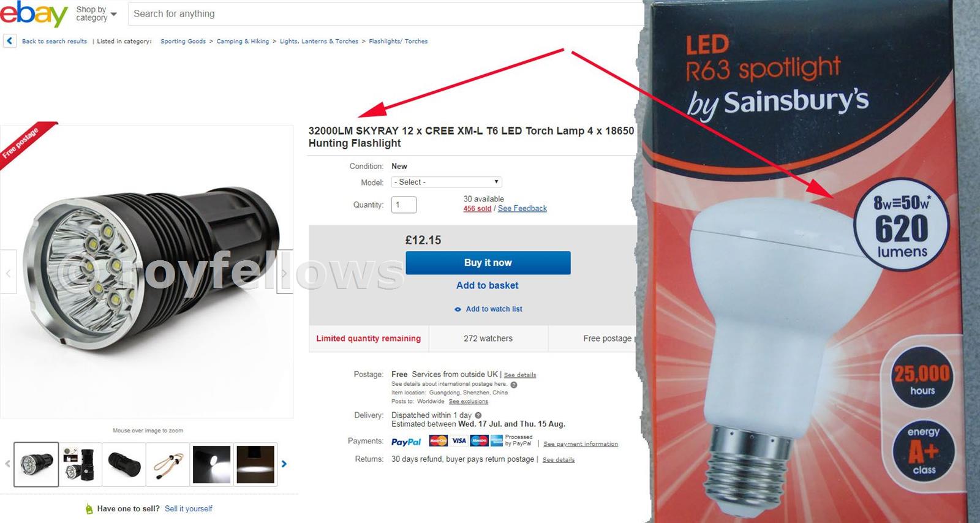Click the Search for anything field

pyautogui.click(x=386, y=13)
